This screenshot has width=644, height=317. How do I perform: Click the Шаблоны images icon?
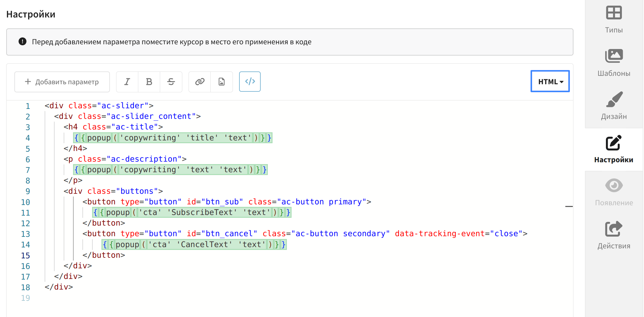614,56
